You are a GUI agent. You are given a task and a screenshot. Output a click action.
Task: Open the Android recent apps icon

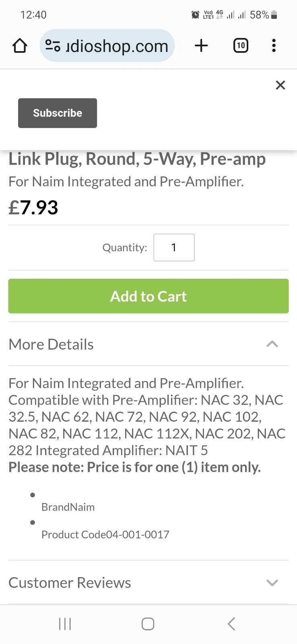tap(65, 624)
